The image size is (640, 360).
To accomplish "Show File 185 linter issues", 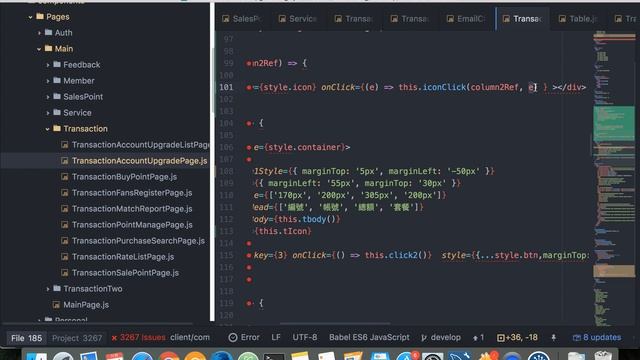I will click(27, 338).
